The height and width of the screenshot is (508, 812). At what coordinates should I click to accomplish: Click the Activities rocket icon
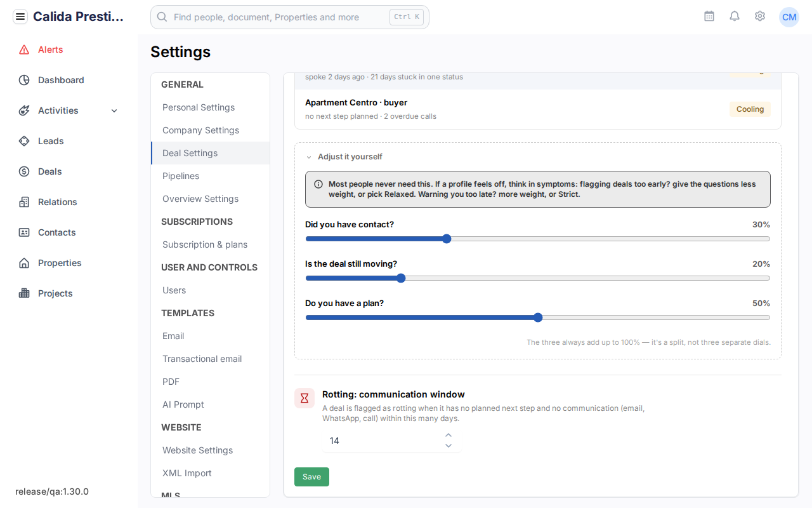[x=24, y=110]
